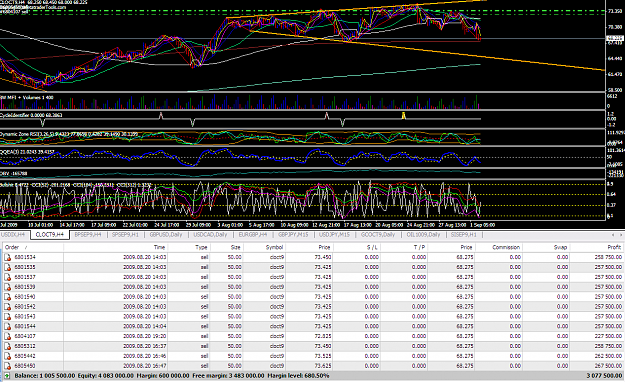Image resolution: width=625 pixels, height=382 pixels.
Task: Sort orders by the Swap column header
Action: [x=546, y=247]
